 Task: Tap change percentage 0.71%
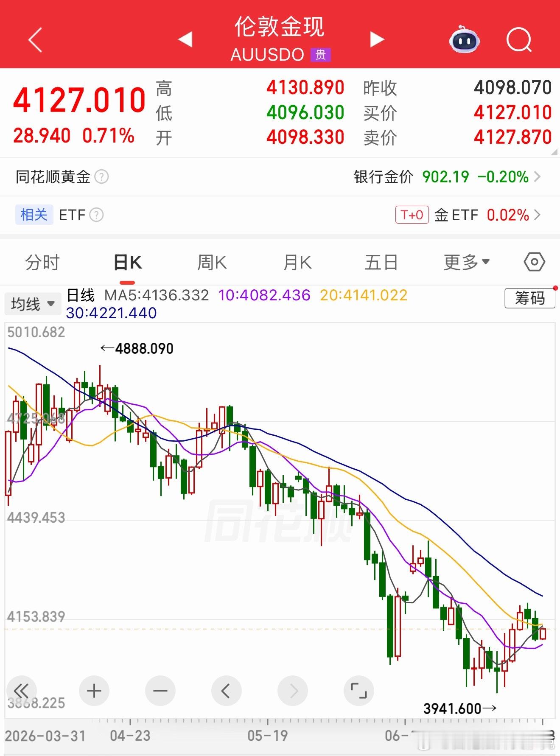click(109, 136)
